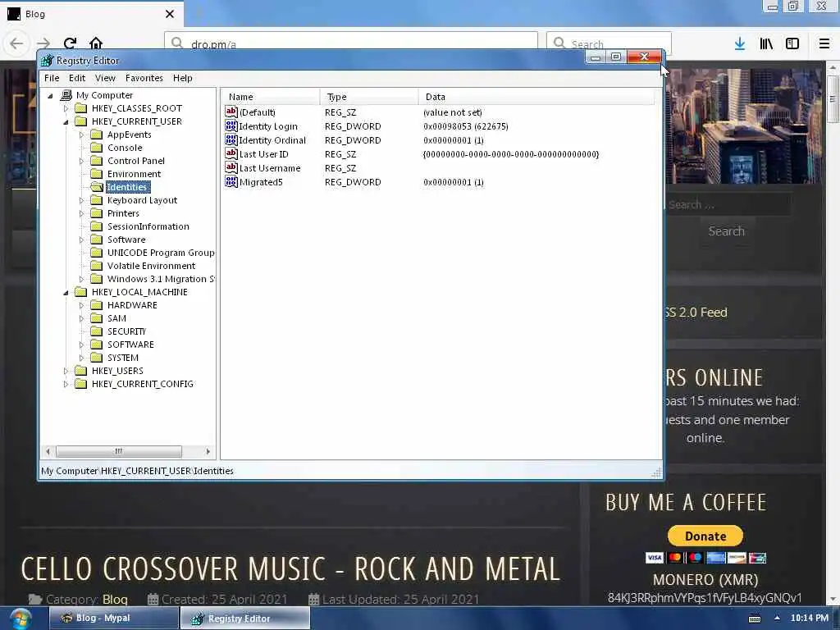
Task: Reload the page in Mypal browser
Action: pos(70,43)
